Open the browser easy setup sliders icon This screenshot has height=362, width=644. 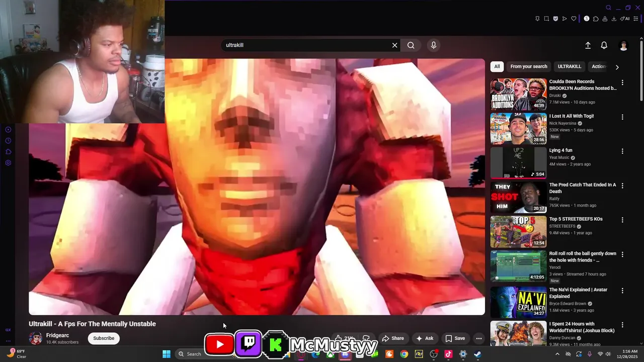click(636, 19)
